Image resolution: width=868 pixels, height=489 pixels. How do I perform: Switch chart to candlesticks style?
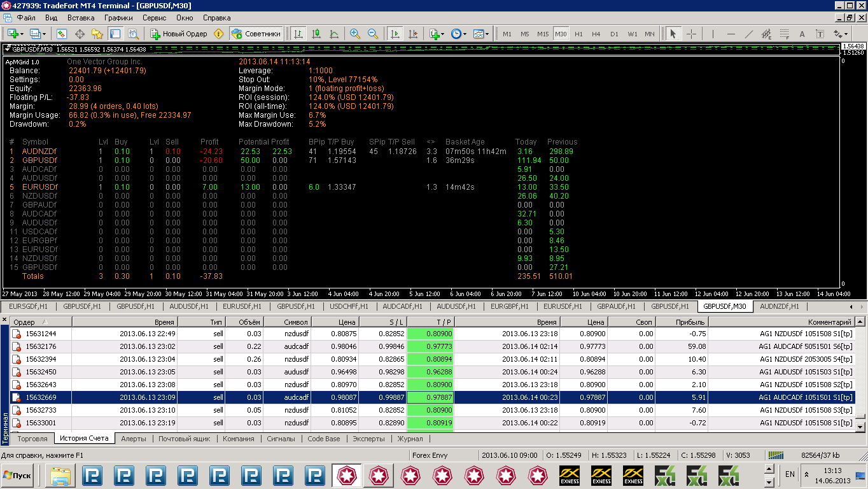click(316, 34)
